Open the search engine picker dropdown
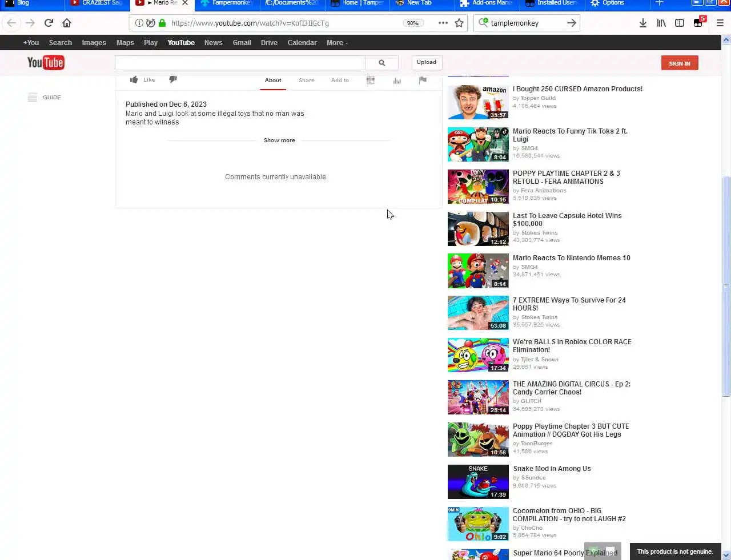This screenshot has height=560, width=731. click(483, 23)
